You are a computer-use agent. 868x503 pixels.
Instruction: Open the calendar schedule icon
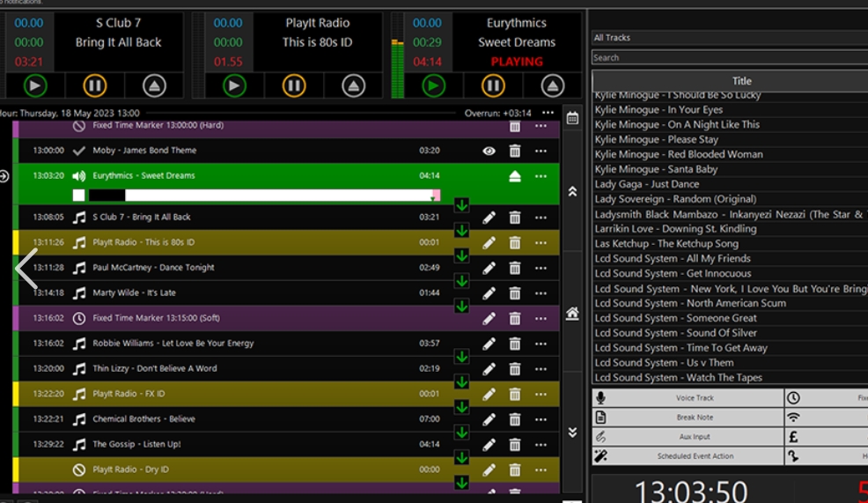point(572,118)
